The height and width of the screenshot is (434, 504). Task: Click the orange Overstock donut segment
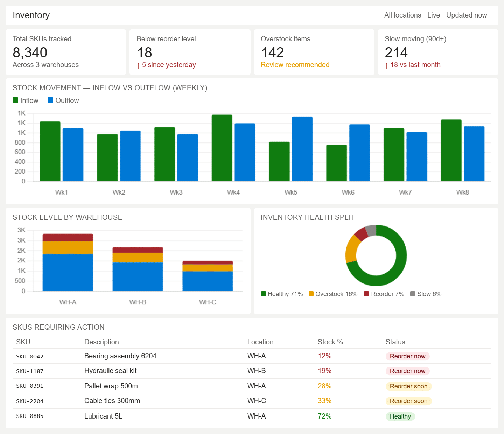(x=352, y=249)
